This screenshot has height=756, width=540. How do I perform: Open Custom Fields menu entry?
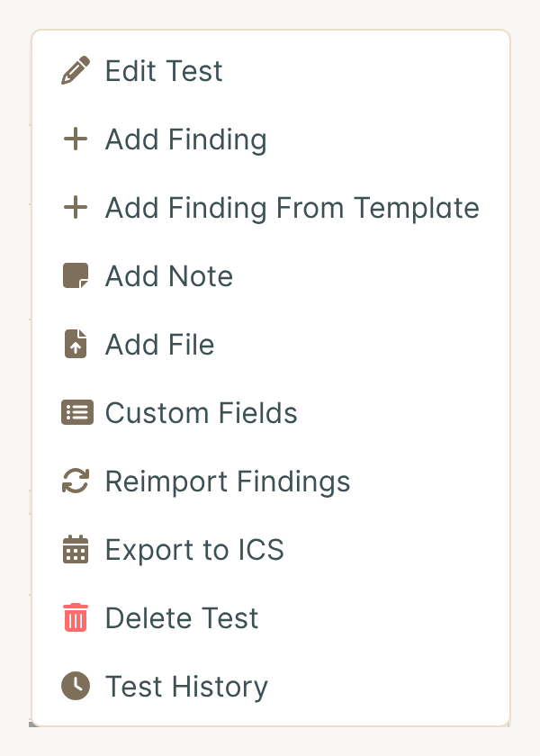271,413
